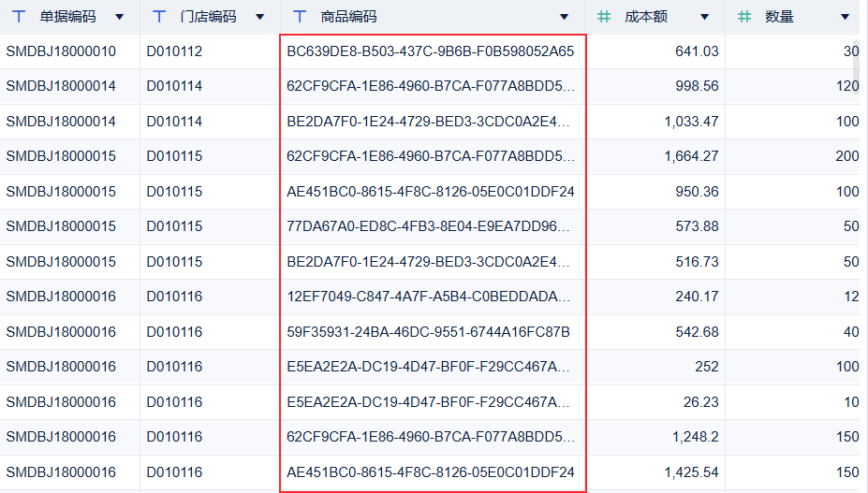Click SMDBJ18000015 in the 1,664.27 row
Image resolution: width=868 pixels, height=493 pixels.
point(61,156)
